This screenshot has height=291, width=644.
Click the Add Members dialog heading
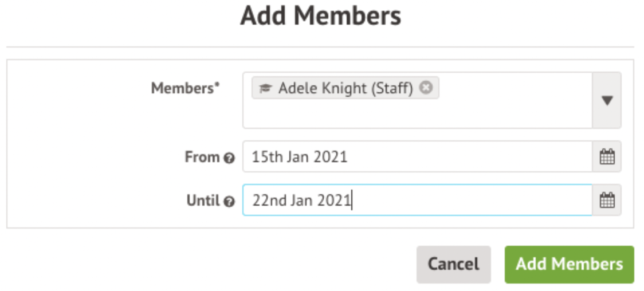[321, 16]
